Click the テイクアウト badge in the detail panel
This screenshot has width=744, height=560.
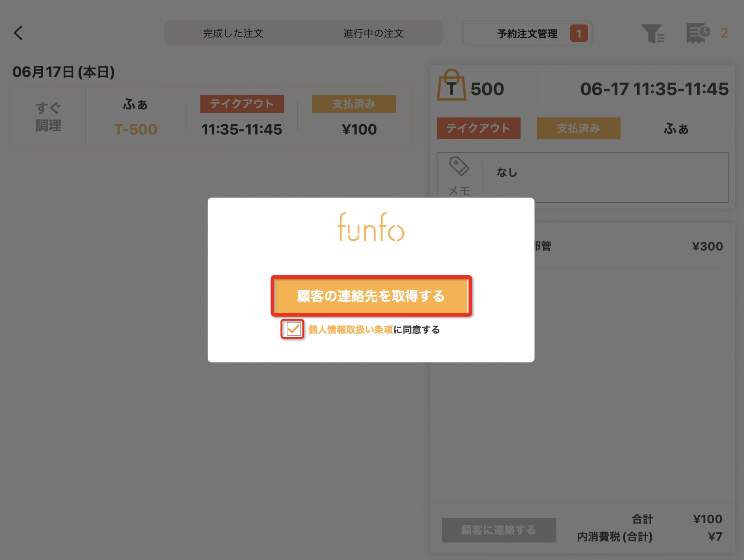(x=478, y=128)
